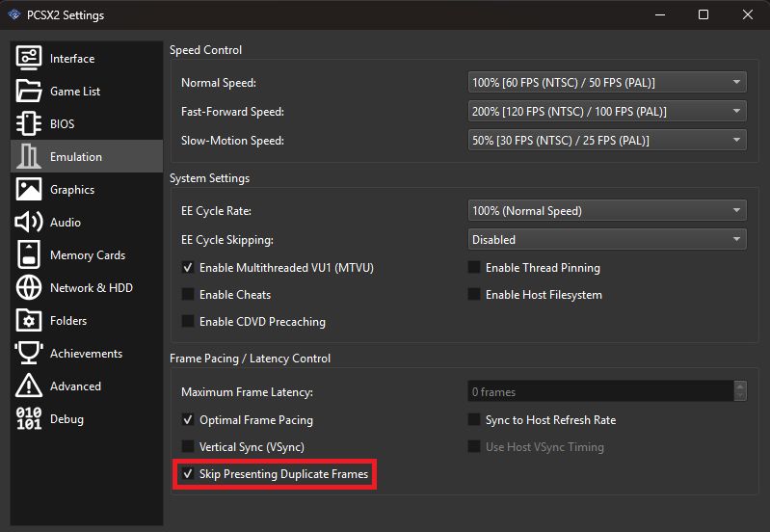Viewport: 770px width, 532px height.
Task: Enable the Cheats checkbox
Action: coord(188,294)
